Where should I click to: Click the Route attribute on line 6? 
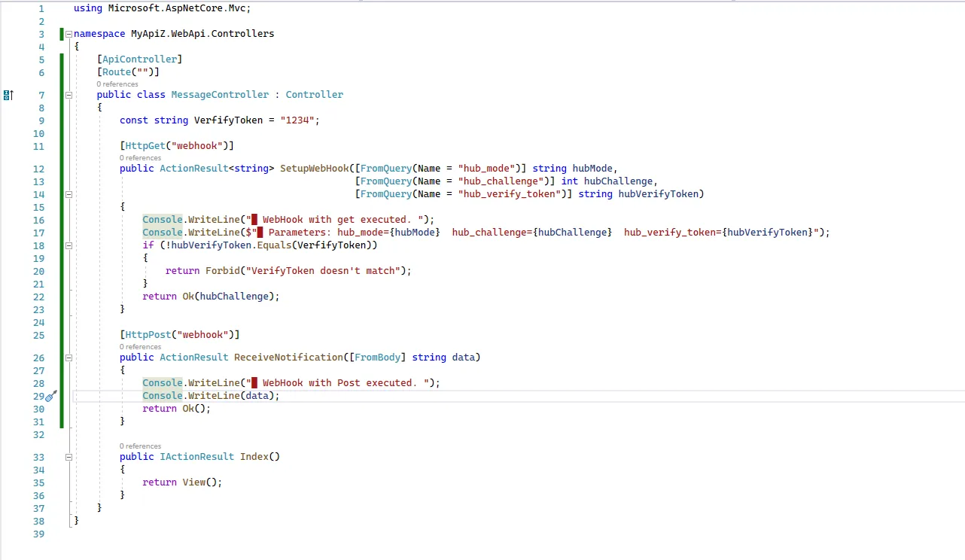(x=117, y=72)
